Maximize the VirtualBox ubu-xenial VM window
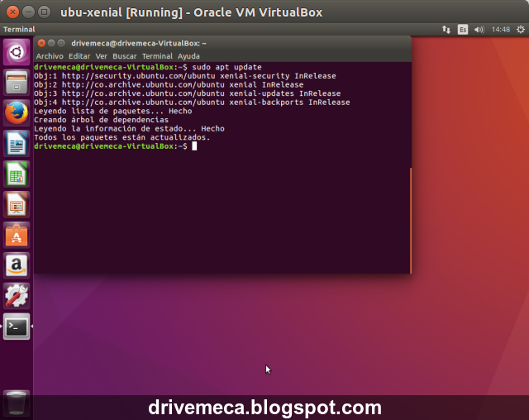 tap(44, 12)
